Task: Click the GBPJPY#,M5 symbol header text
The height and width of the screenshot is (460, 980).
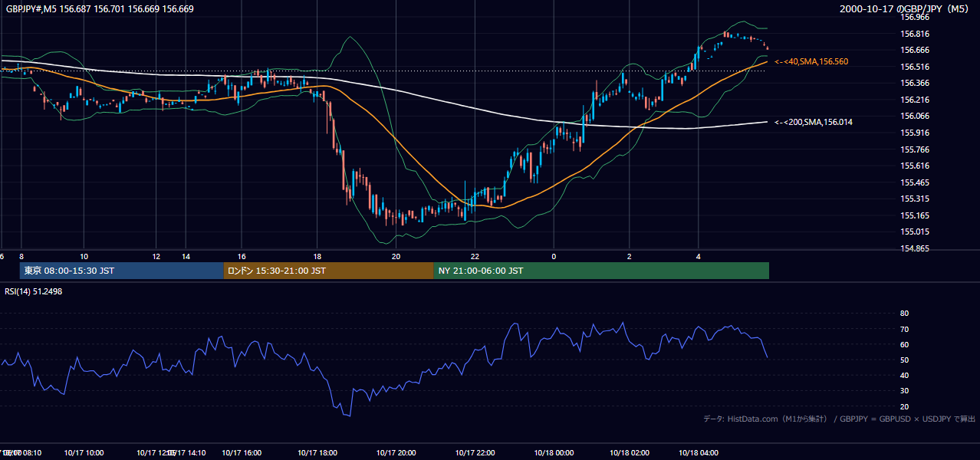Action: point(100,9)
